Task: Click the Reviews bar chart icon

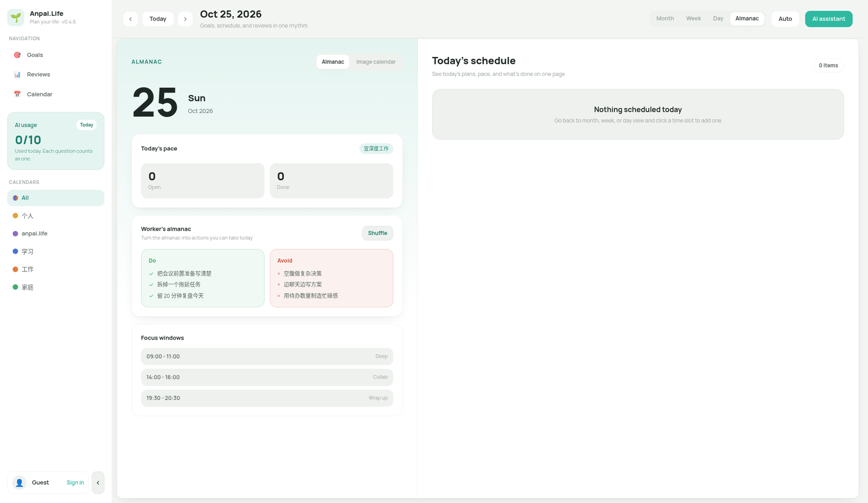Action: click(x=17, y=74)
